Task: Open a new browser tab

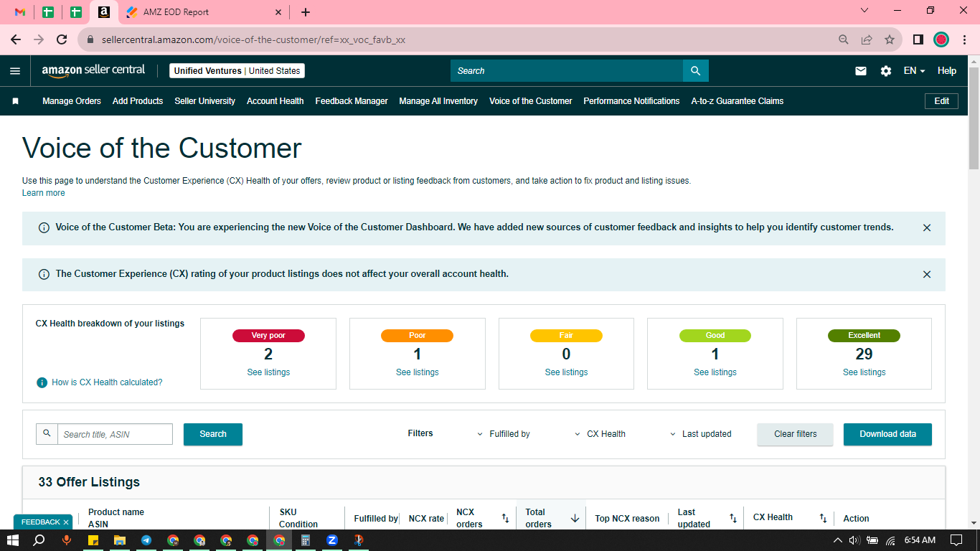Action: (x=306, y=12)
